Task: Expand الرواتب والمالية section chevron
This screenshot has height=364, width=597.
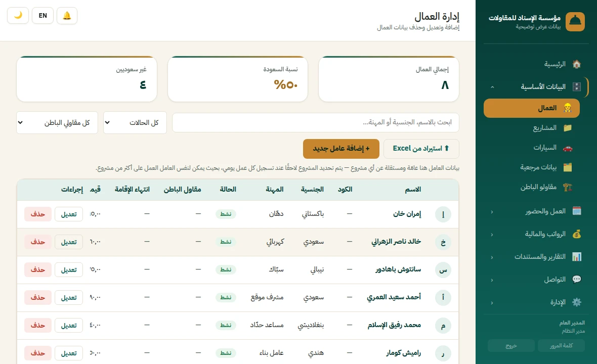Action: pyautogui.click(x=492, y=234)
